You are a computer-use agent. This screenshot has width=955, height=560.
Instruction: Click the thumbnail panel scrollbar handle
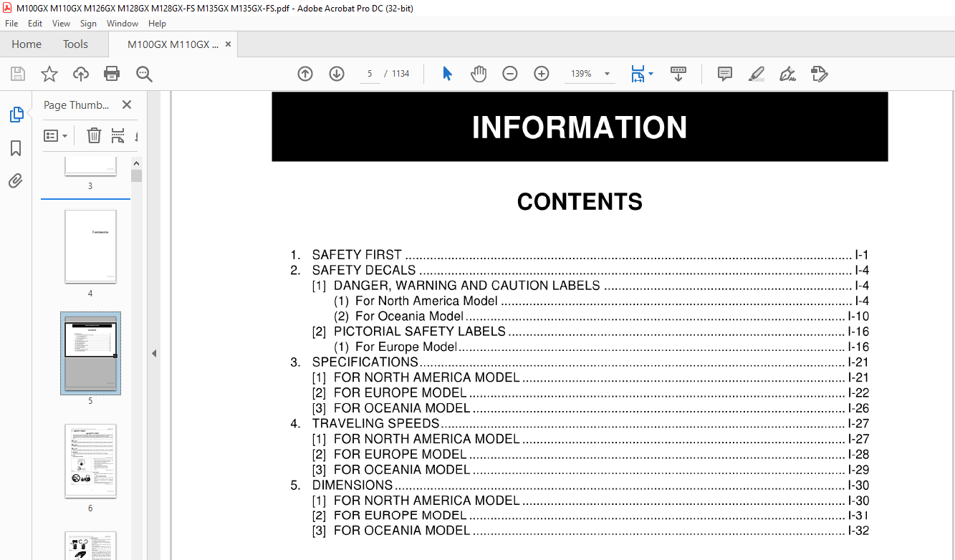(136, 175)
